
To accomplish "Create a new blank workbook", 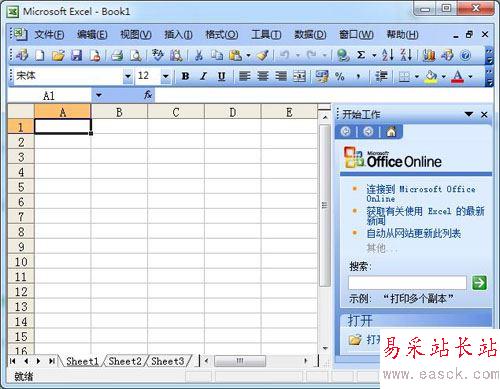I will [40, 55].
